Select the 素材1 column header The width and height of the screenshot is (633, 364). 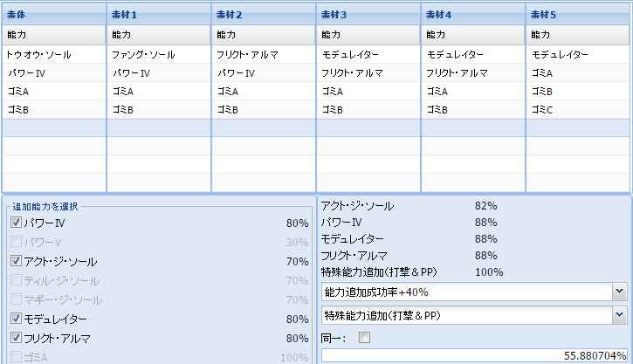point(158,15)
